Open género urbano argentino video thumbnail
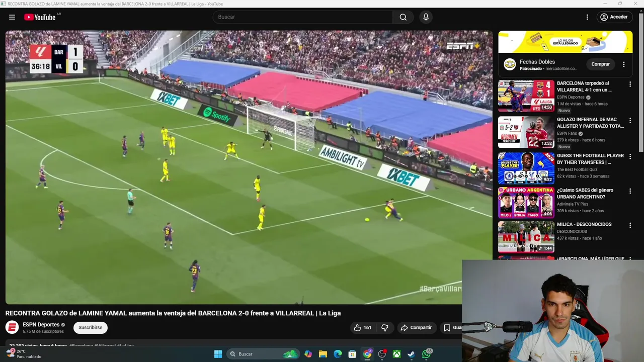Viewport: 644px width, 362px height. 526,203
